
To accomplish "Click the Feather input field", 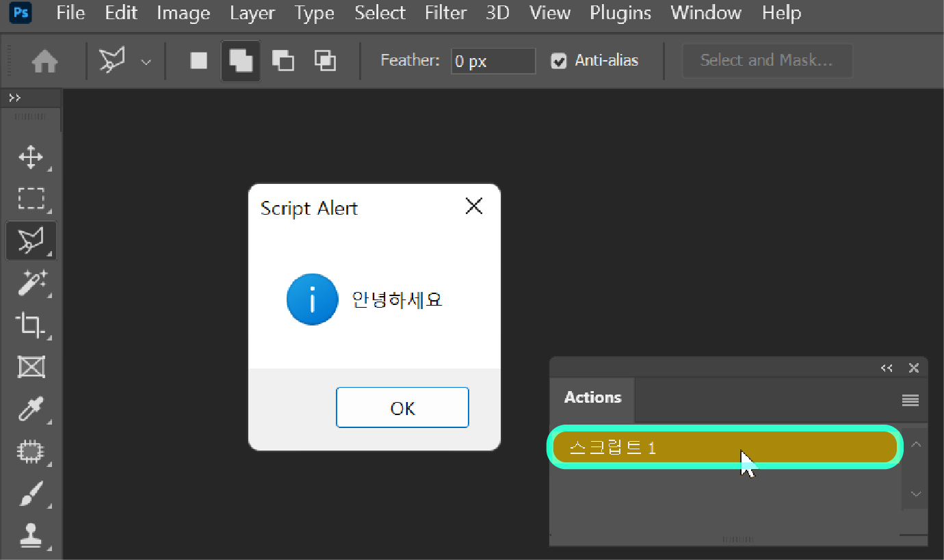I will [x=493, y=62].
